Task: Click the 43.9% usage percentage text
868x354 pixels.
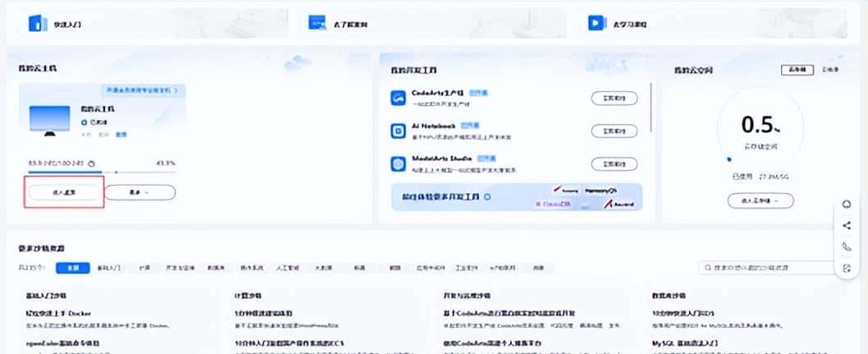Action: pos(166,163)
